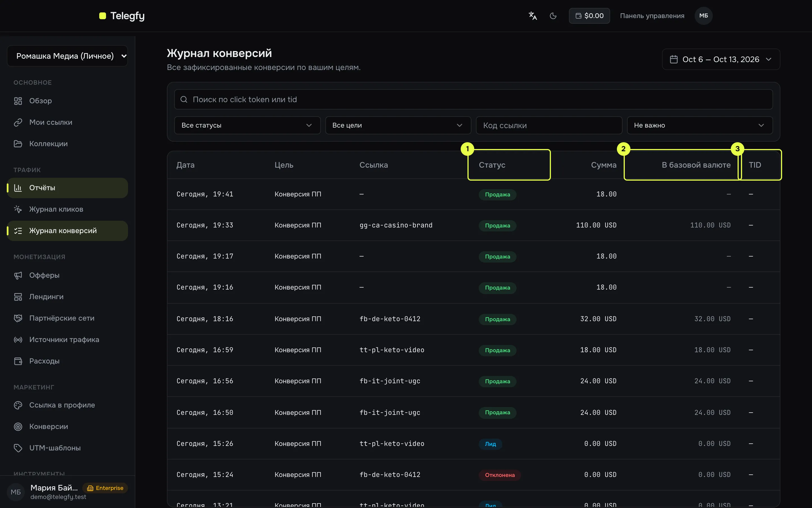The height and width of the screenshot is (508, 812).
Task: Go to Журнал конверсий sidebar item
Action: (x=67, y=231)
